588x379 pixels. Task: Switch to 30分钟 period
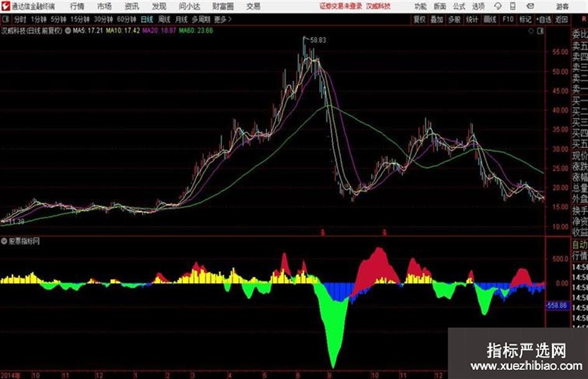(x=103, y=19)
